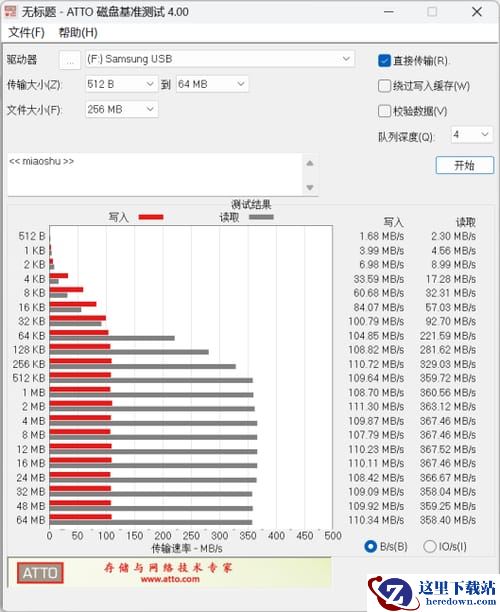
Task: Expand the Samsung USB drive dropdown
Action: point(220,59)
